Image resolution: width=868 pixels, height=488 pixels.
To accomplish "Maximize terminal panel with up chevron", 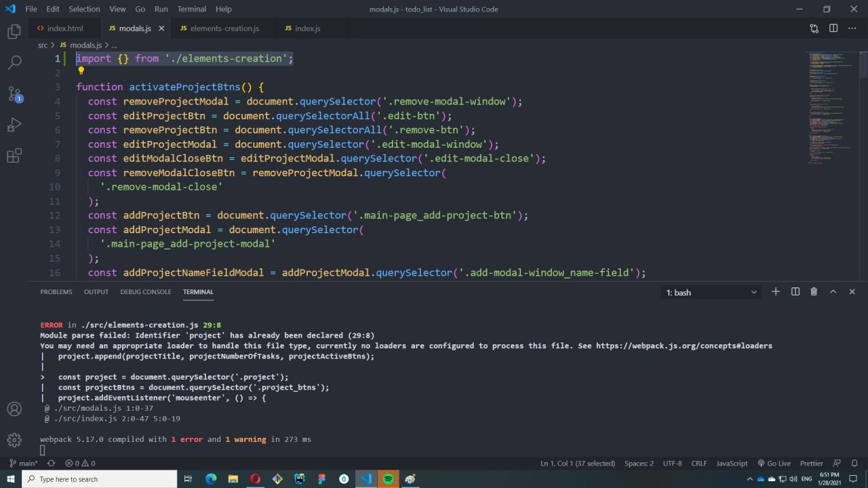I will tap(833, 291).
